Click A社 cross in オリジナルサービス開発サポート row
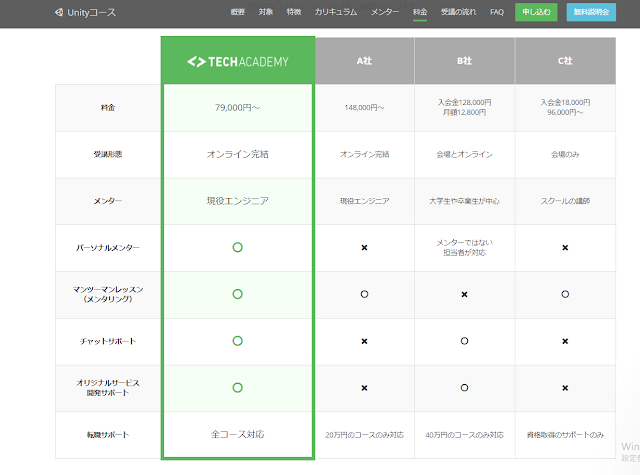 (364, 388)
